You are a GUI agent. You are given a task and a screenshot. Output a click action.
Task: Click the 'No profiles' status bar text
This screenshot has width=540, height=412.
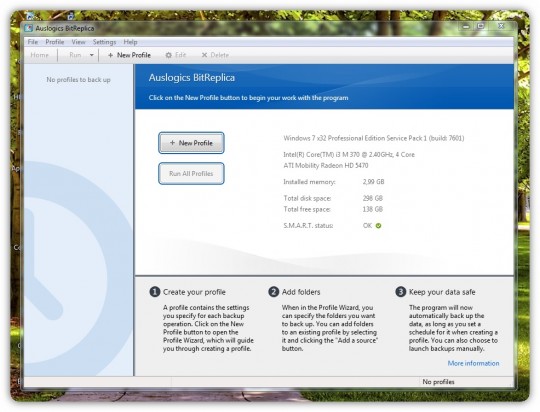pos(438,382)
